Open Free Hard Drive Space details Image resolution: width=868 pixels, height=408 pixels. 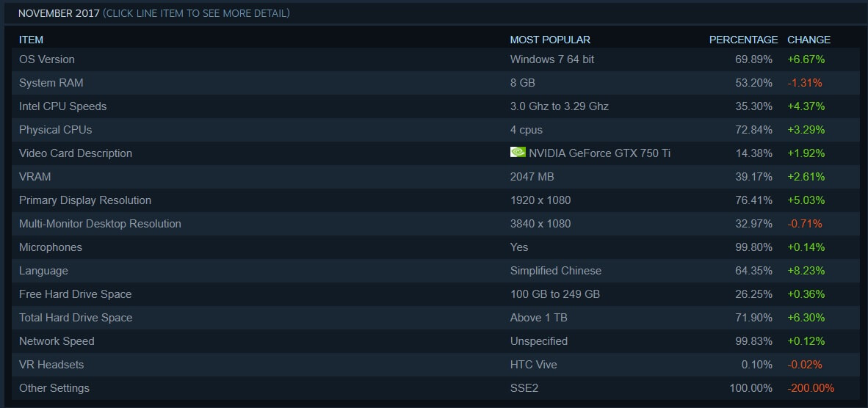(76, 294)
